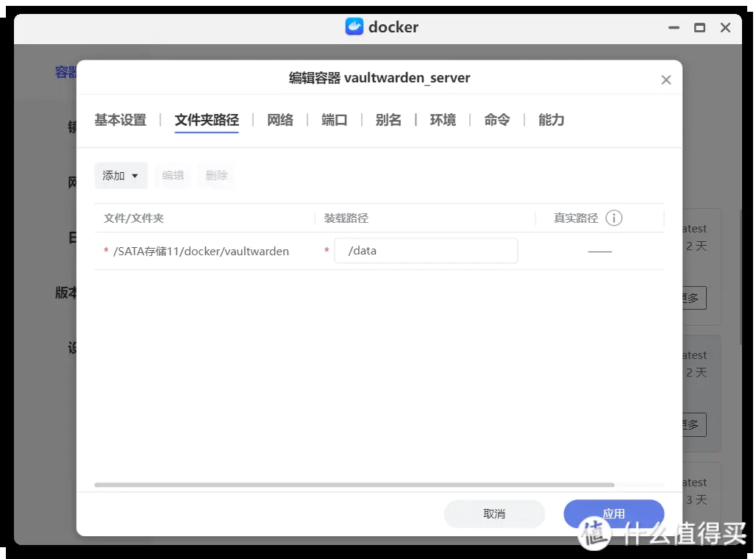Go to the 别名 tab

point(388,120)
